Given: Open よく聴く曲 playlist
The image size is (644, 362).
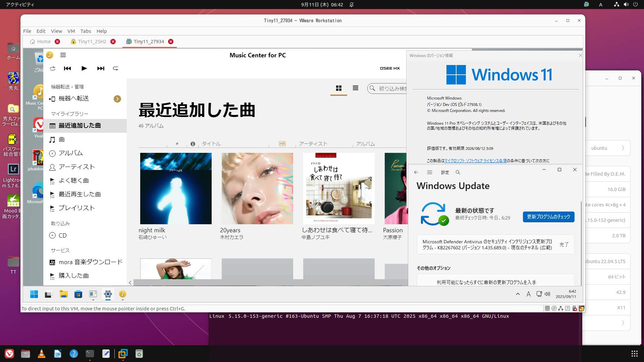Looking at the screenshot, I should coord(85,181).
